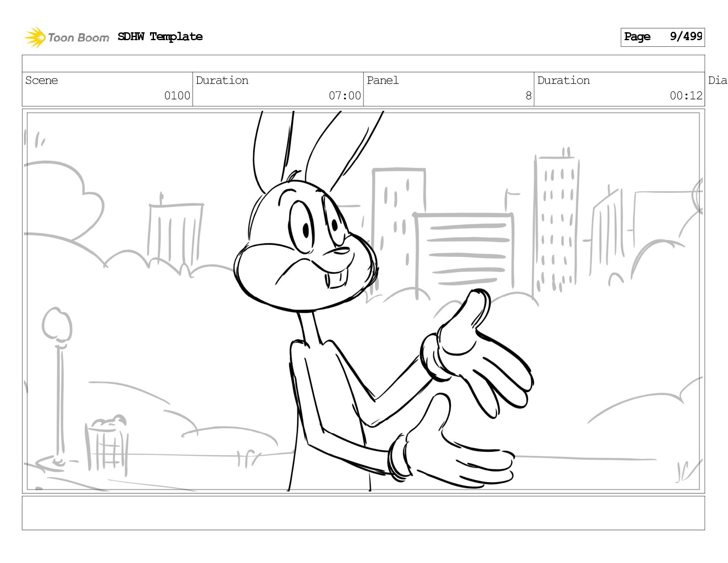Click the Scene label
Viewport: 728px width, 563px height.
point(41,80)
